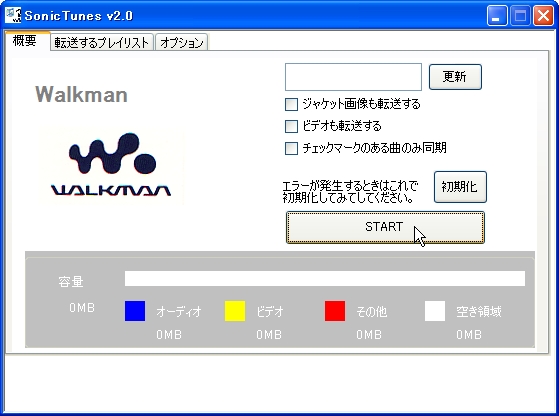Start transfer with the START button
Screen dimensions: 559x416
click(385, 227)
